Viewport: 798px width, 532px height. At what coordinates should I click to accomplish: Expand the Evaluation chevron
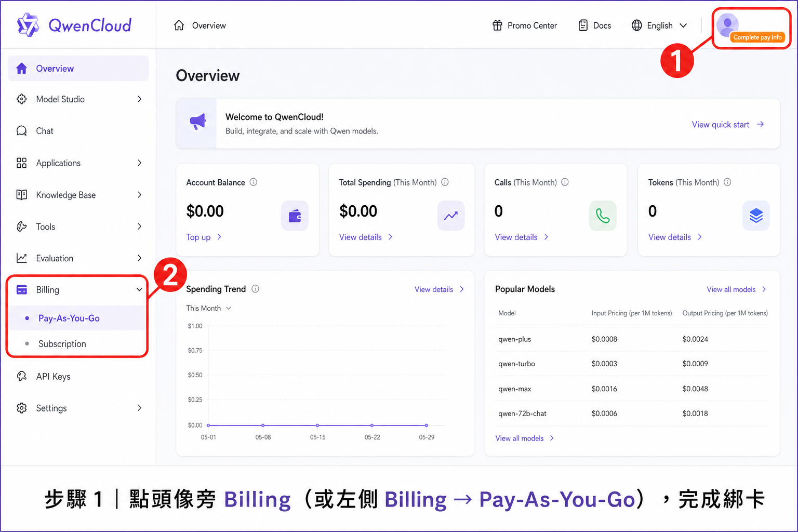[x=139, y=258]
